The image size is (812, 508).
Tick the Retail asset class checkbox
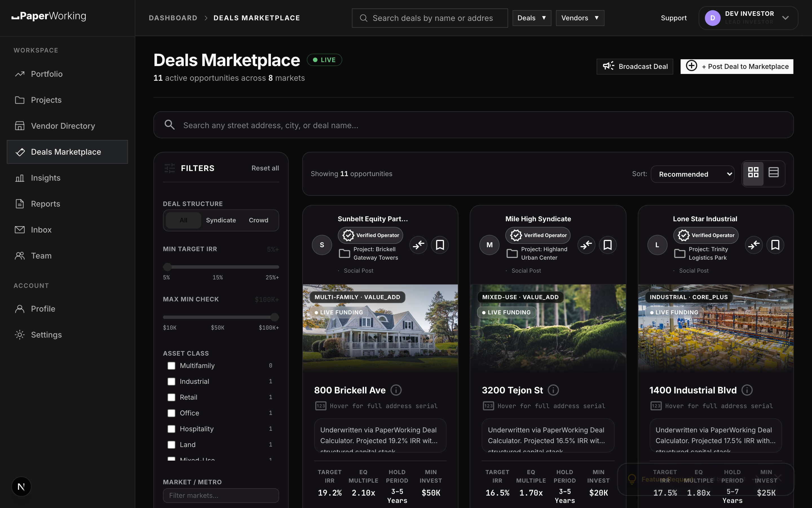tap(171, 397)
